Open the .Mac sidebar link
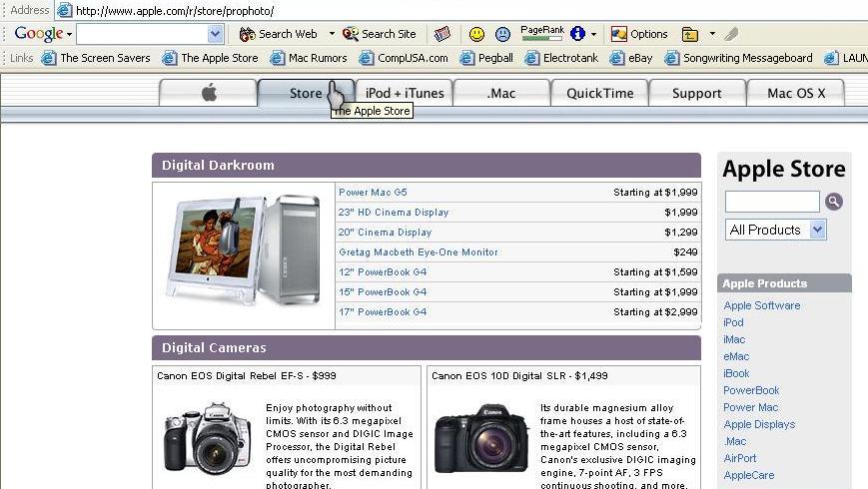The height and width of the screenshot is (489, 868). pos(734,441)
